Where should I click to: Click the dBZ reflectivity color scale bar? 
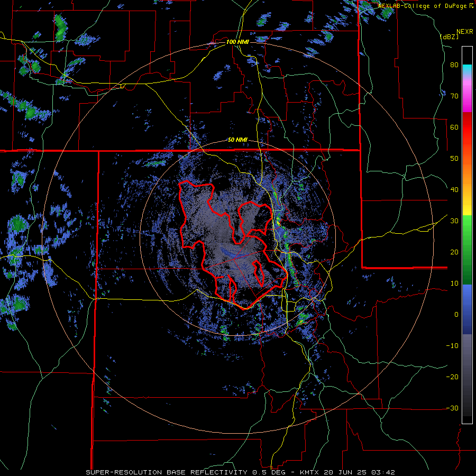coord(467,235)
